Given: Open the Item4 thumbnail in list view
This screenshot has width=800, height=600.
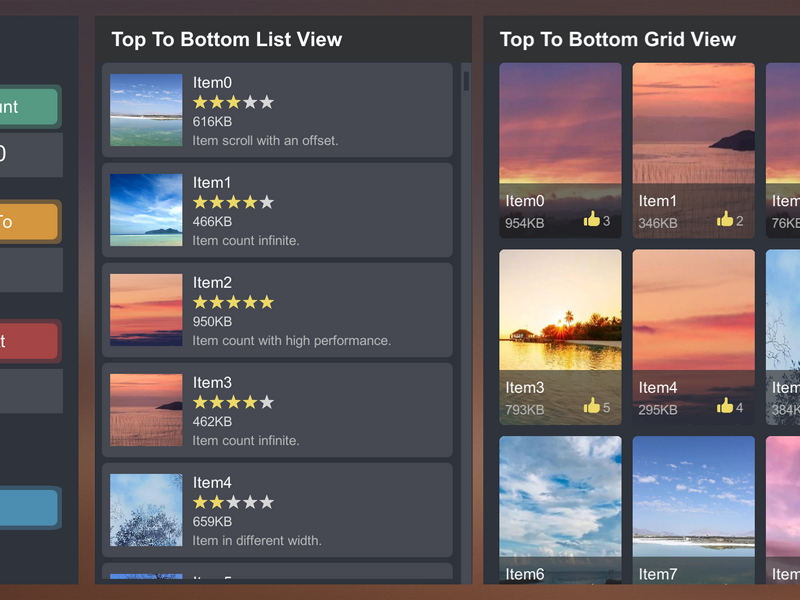Looking at the screenshot, I should coord(146,510).
